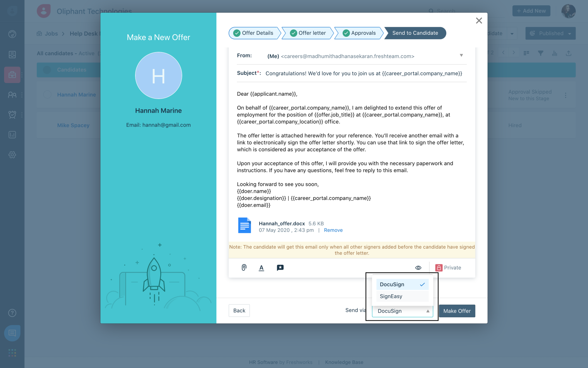Choose SignEasy in the dropdown list
This screenshot has height=368, width=588.
(402, 296)
